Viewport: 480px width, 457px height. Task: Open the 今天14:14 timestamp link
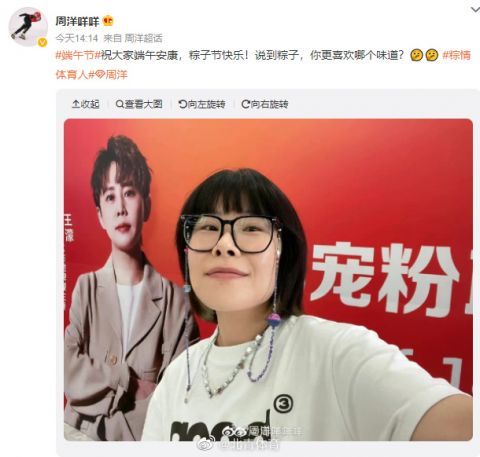[77, 38]
